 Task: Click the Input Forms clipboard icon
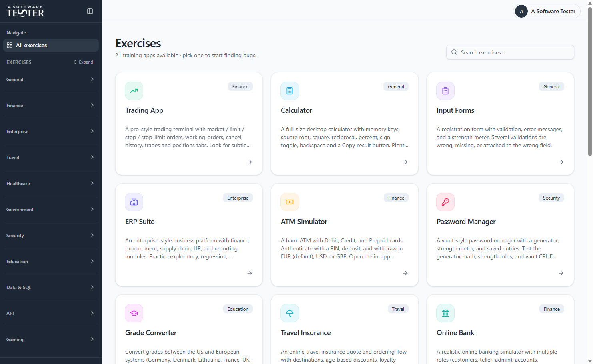click(x=445, y=91)
